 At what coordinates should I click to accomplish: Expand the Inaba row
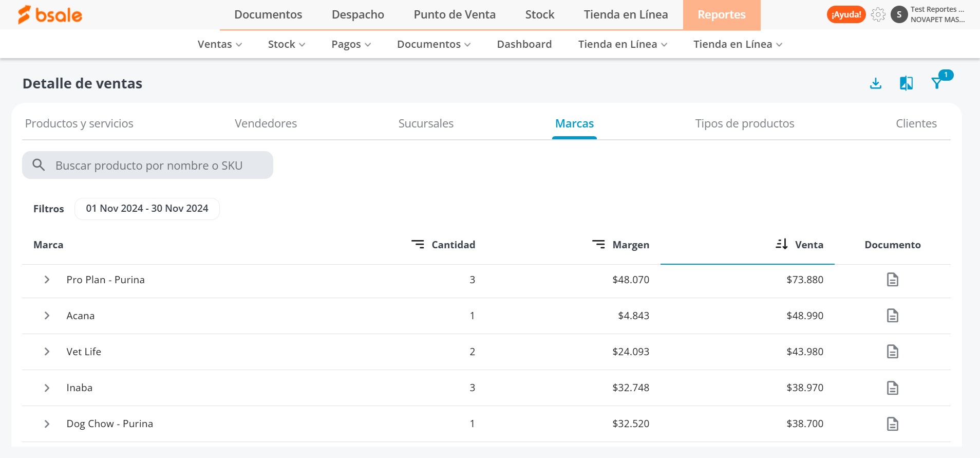click(x=47, y=388)
